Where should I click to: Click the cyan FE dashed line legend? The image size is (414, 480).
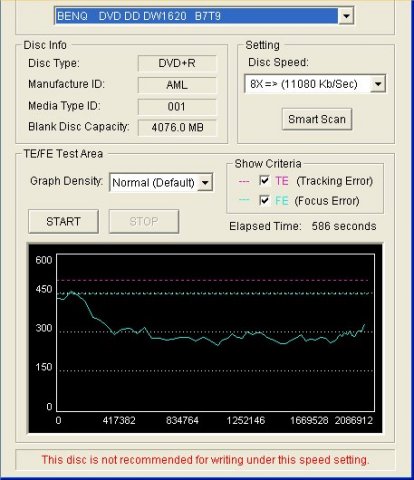point(244,200)
